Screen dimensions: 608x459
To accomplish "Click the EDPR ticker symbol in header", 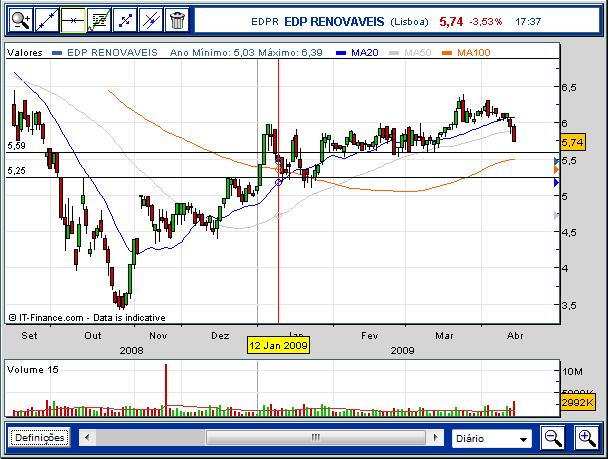I will (265, 22).
